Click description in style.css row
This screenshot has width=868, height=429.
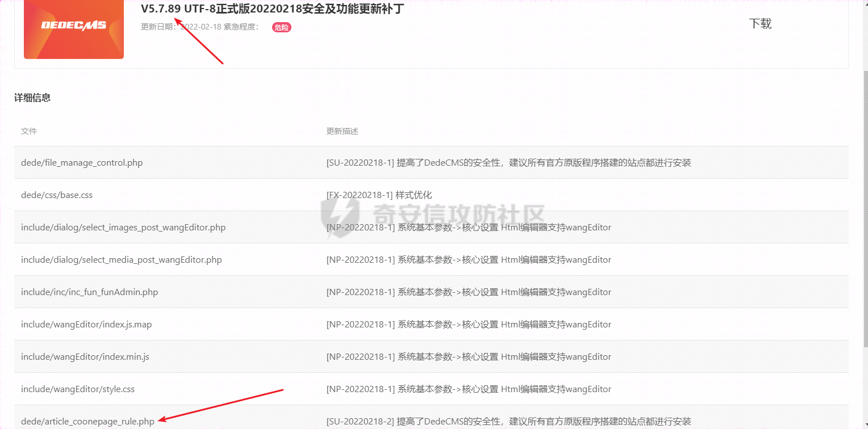coord(469,389)
